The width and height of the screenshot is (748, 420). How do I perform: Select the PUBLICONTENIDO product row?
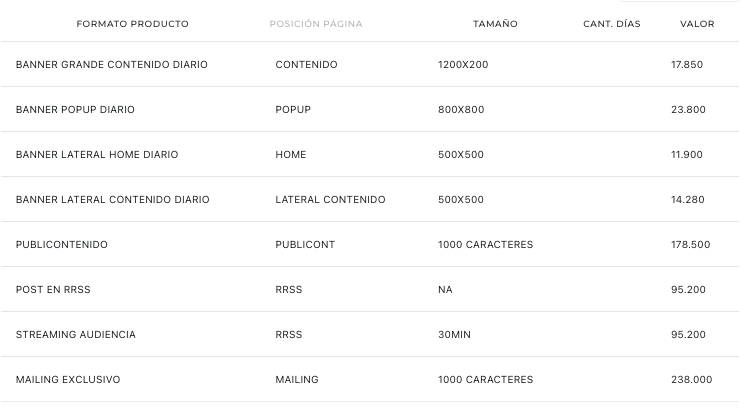coord(370,244)
